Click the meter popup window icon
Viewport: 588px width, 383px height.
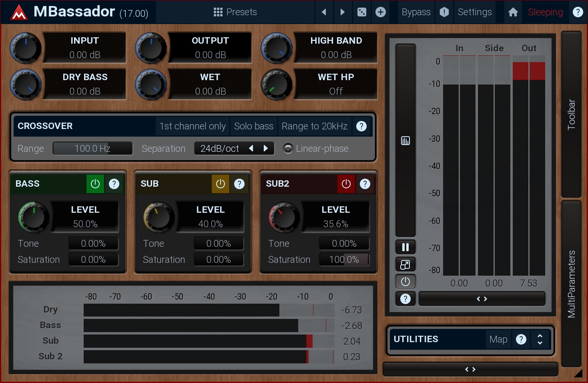tap(405, 264)
